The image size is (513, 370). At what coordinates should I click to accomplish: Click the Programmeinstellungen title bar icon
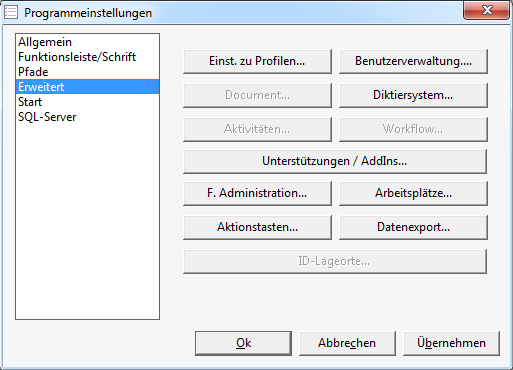tap(11, 13)
